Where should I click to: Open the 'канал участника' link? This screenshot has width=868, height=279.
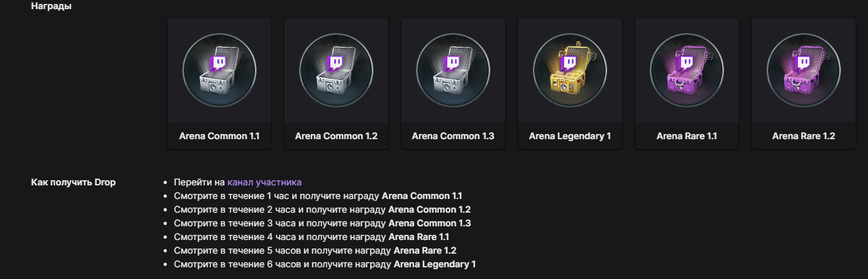(x=264, y=182)
